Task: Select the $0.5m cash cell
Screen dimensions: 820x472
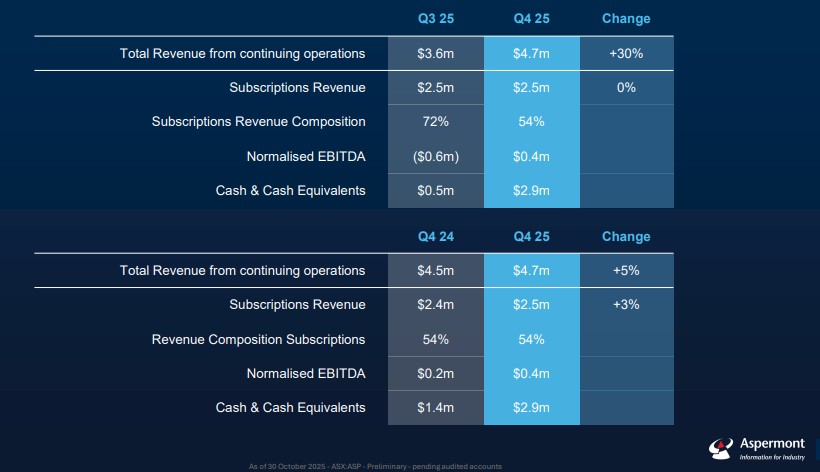Action: [435, 190]
